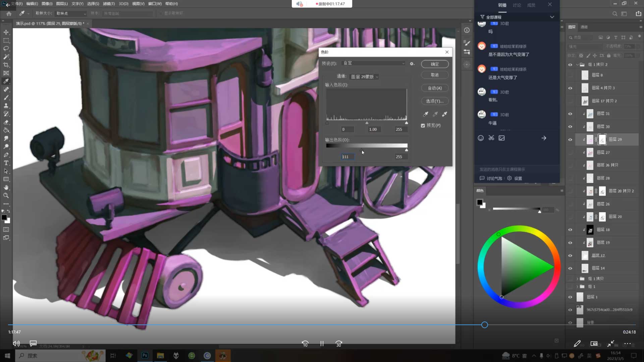The height and width of the screenshot is (362, 644).
Task: Select the Lasso tool
Action: [x=6, y=49]
